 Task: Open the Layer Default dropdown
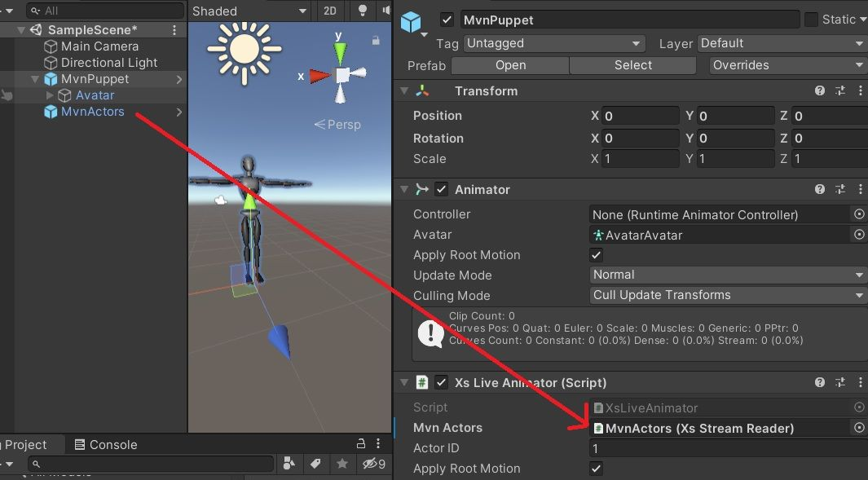(782, 43)
